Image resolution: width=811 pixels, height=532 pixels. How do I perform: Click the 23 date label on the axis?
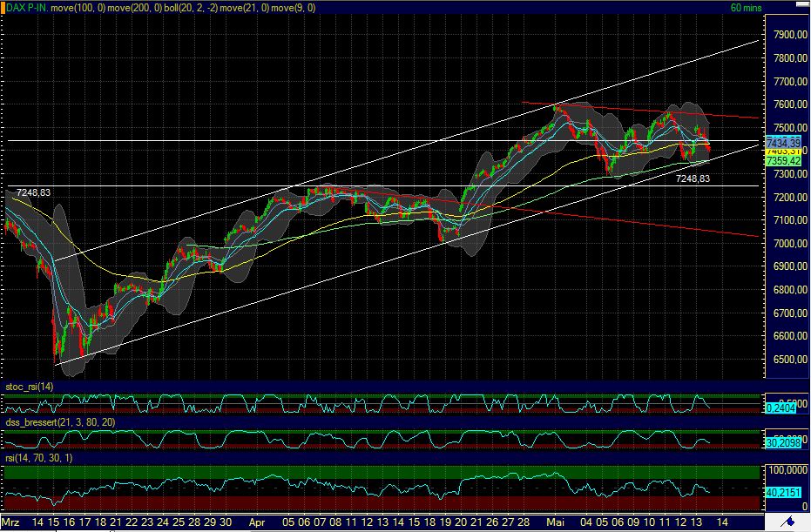[147, 522]
